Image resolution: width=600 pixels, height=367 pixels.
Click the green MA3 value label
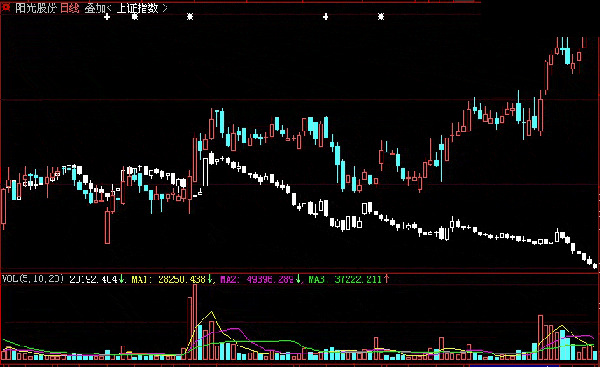[345, 279]
